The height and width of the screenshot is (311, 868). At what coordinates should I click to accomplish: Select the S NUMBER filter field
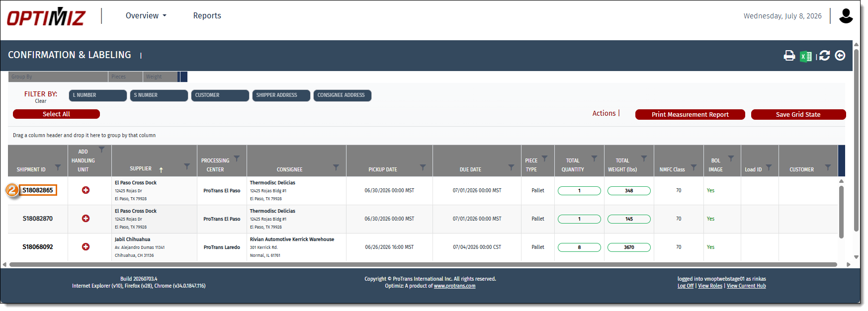(x=159, y=95)
